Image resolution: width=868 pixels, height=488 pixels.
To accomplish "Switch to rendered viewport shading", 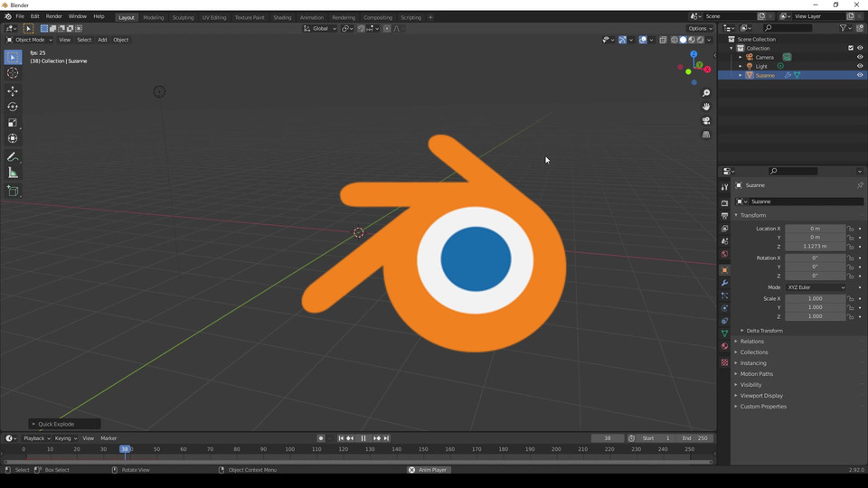I will 700,40.
